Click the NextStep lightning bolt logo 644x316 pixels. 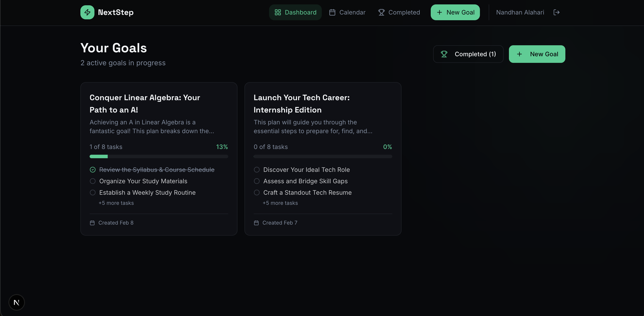click(x=87, y=12)
